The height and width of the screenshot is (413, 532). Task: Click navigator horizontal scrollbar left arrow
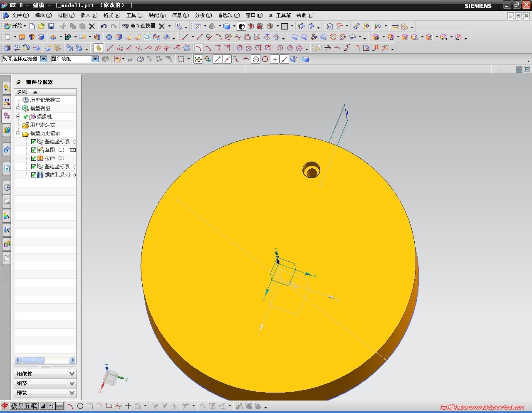pos(18,360)
